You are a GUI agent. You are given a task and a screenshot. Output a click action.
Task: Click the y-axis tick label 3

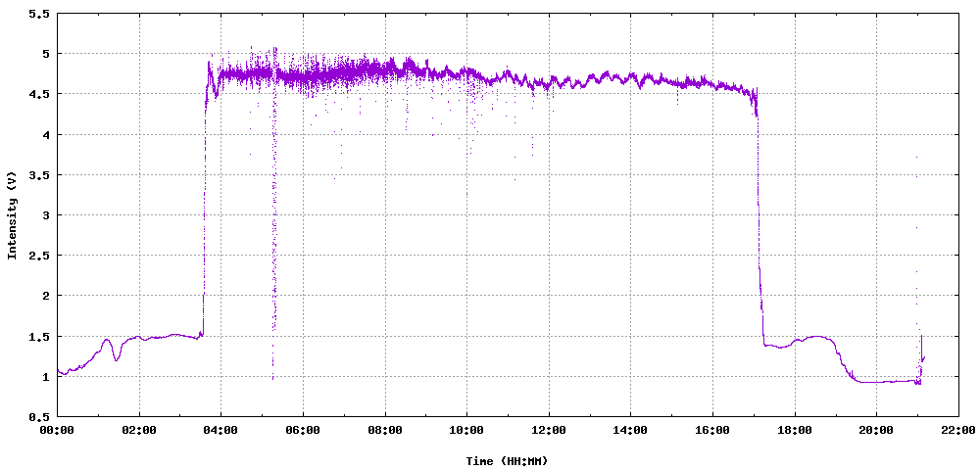click(x=46, y=215)
